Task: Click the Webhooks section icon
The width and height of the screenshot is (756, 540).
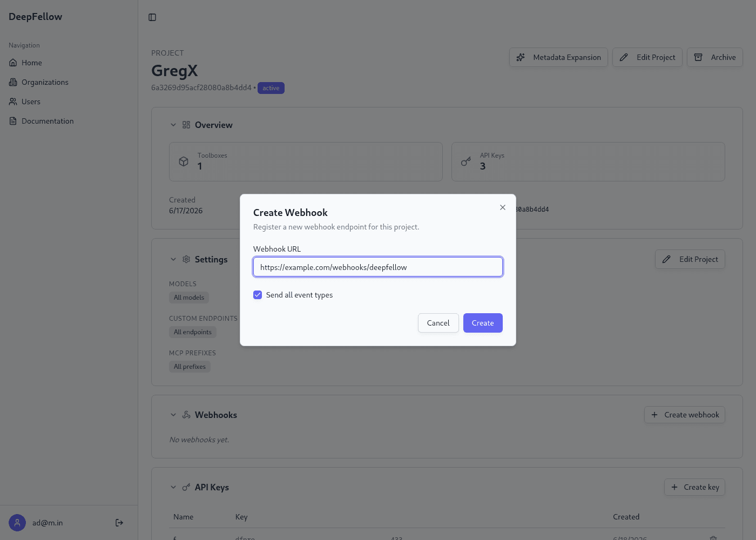Action: pyautogui.click(x=186, y=415)
